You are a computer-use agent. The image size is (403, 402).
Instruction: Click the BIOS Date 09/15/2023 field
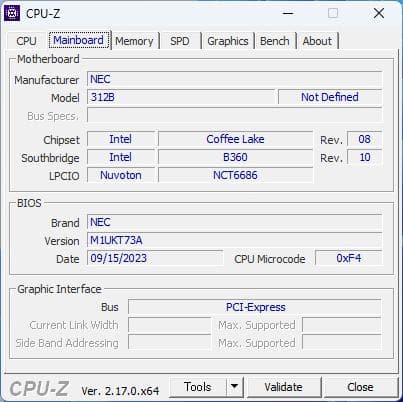[x=155, y=258]
